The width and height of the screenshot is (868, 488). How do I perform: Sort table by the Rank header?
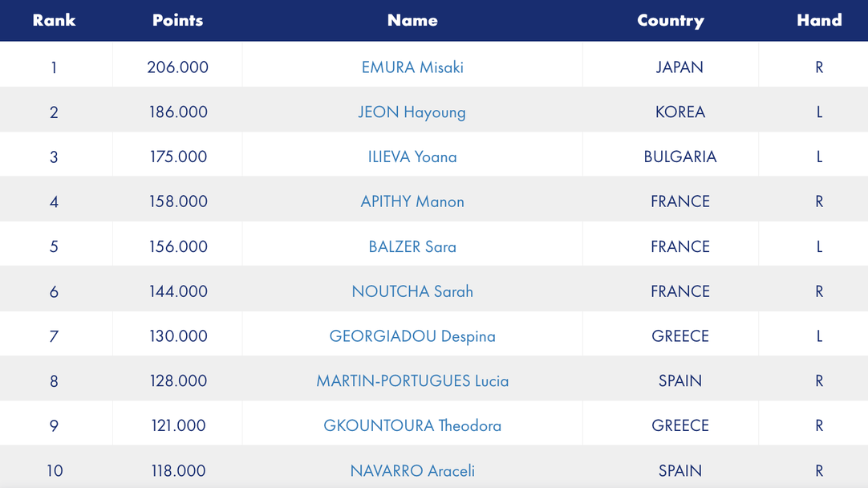point(54,21)
